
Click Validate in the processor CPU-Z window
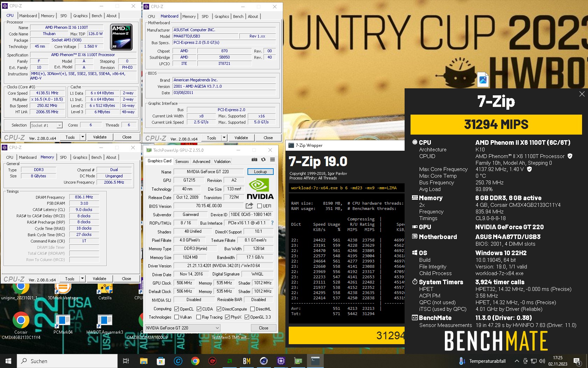100,137
